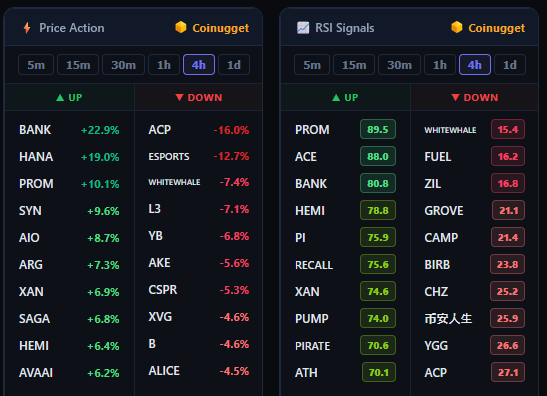Click ARG in the UP list
Viewport: 547px width, 396px height.
(x=31, y=265)
